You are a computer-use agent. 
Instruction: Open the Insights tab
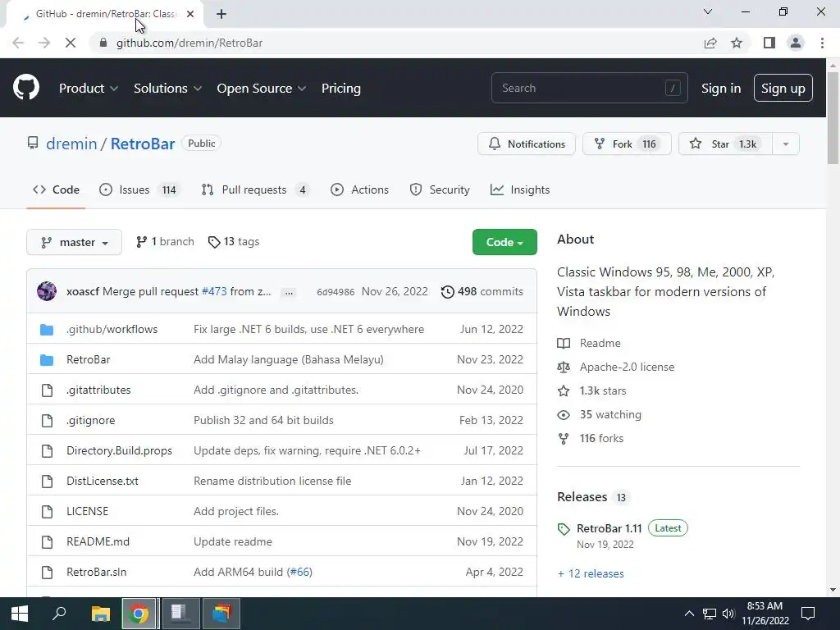(x=519, y=189)
